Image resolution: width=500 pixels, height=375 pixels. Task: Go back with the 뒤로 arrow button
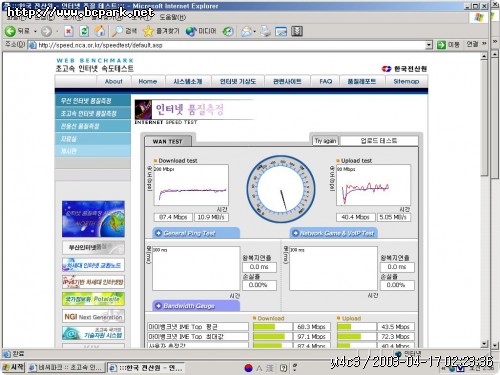click(x=17, y=31)
